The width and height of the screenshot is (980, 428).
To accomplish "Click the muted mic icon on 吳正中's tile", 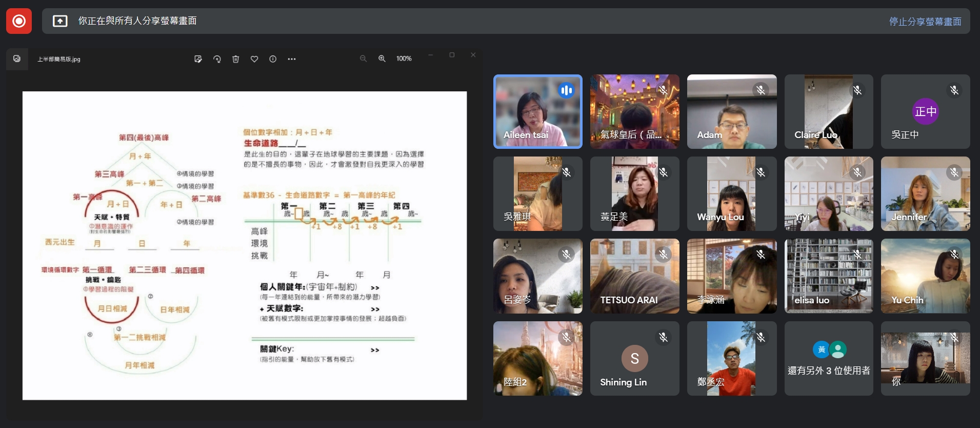I will (954, 90).
